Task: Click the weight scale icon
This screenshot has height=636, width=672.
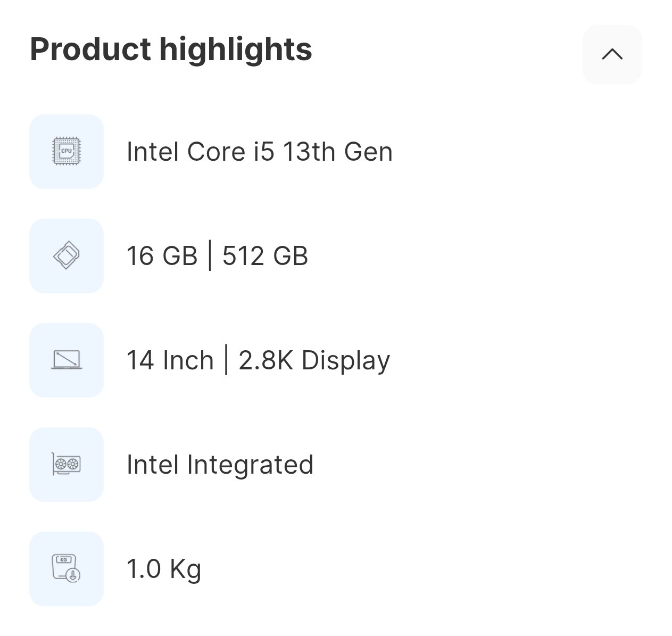Action: pos(67,568)
